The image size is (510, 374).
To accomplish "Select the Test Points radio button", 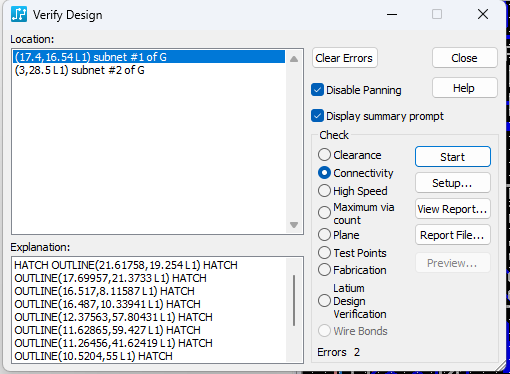I will pyautogui.click(x=324, y=253).
